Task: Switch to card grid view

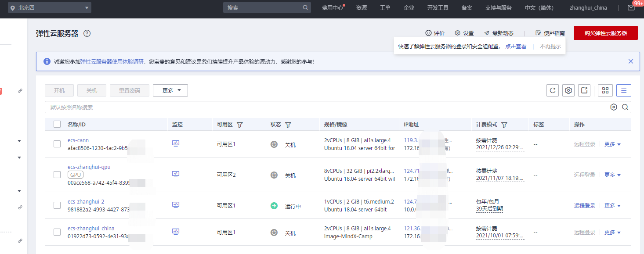Action: coord(605,90)
